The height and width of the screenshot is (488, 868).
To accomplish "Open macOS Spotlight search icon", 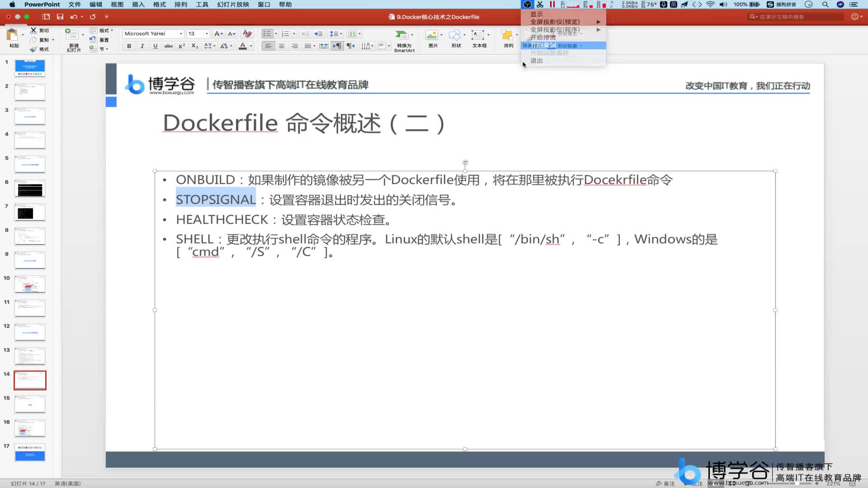I will [825, 5].
